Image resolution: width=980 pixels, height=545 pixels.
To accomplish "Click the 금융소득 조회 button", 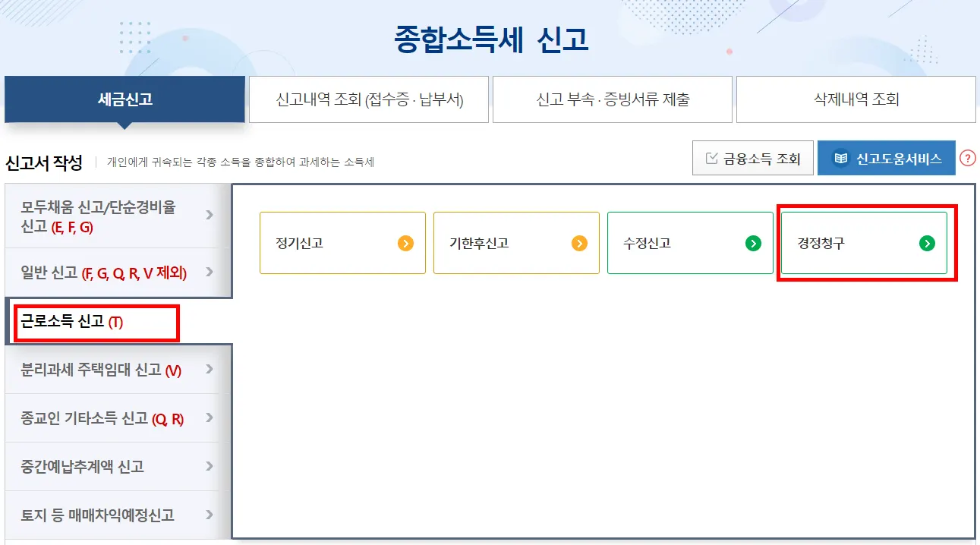I will 752,157.
